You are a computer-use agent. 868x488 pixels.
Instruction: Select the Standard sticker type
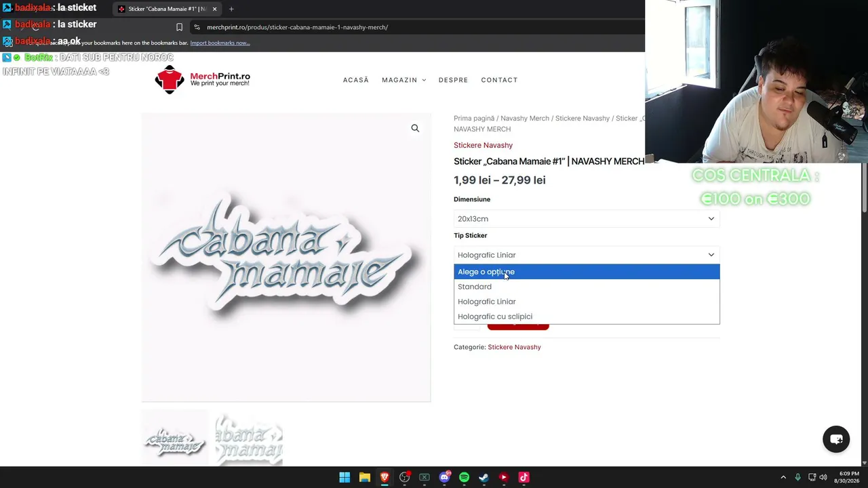[x=587, y=287]
